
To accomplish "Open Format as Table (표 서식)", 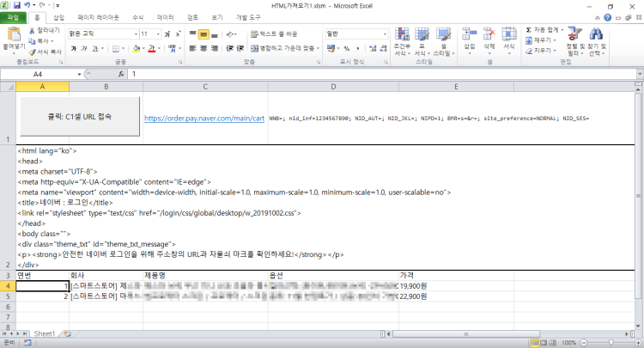I will pyautogui.click(x=422, y=41).
